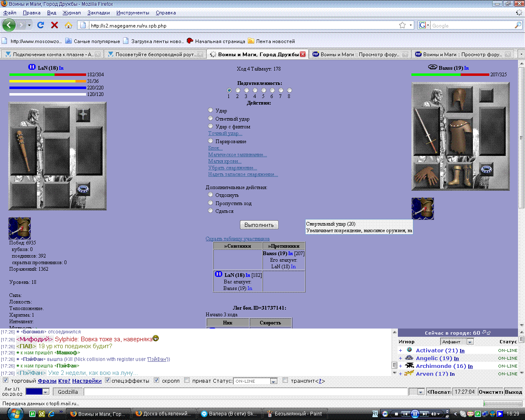Click the Очистить chat button

point(491,392)
